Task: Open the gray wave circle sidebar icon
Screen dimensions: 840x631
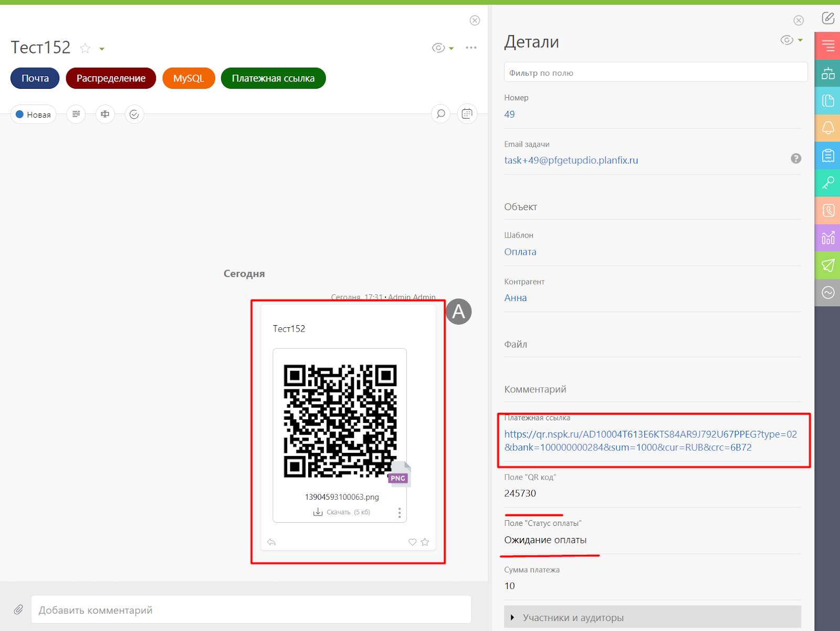Action: click(828, 293)
